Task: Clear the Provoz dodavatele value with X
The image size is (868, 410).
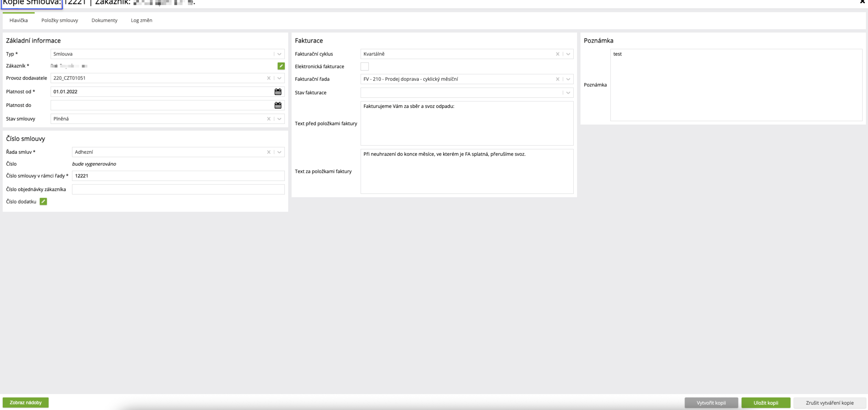Action: [x=269, y=78]
